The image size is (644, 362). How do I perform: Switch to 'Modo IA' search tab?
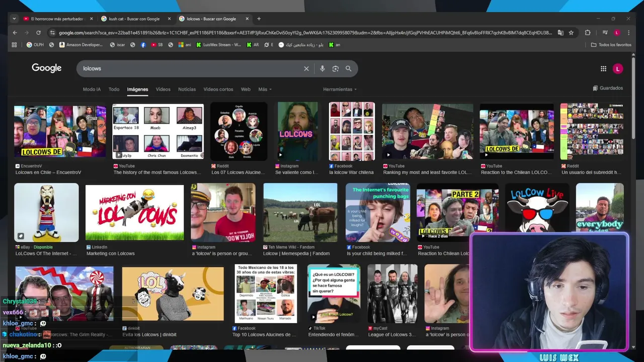point(92,89)
